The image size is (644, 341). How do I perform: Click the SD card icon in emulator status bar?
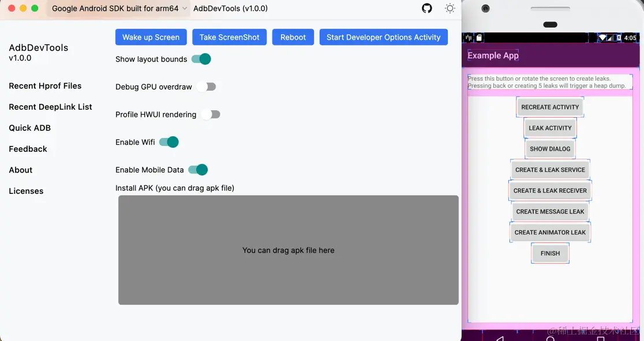(479, 38)
